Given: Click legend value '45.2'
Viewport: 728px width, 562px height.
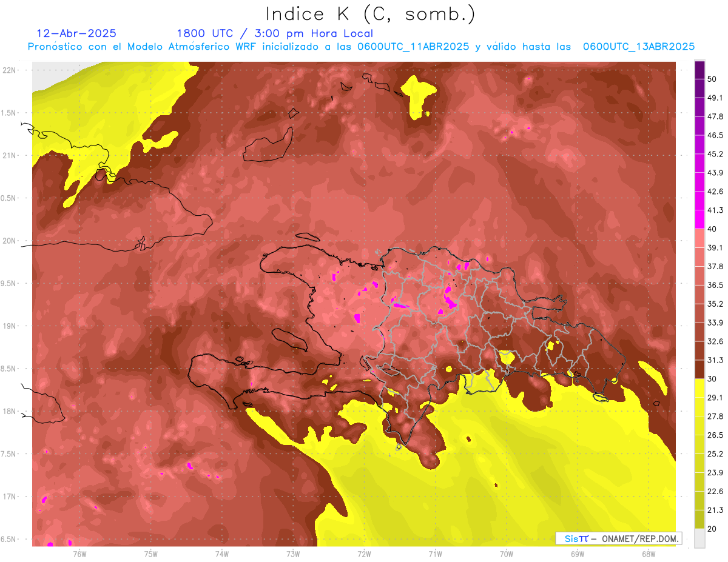Looking at the screenshot, I should point(715,154).
